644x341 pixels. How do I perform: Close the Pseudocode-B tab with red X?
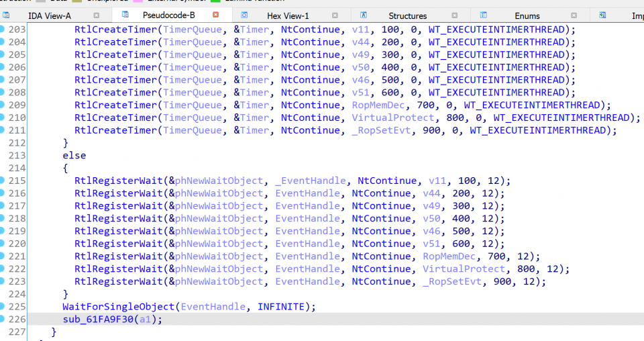click(215, 15)
